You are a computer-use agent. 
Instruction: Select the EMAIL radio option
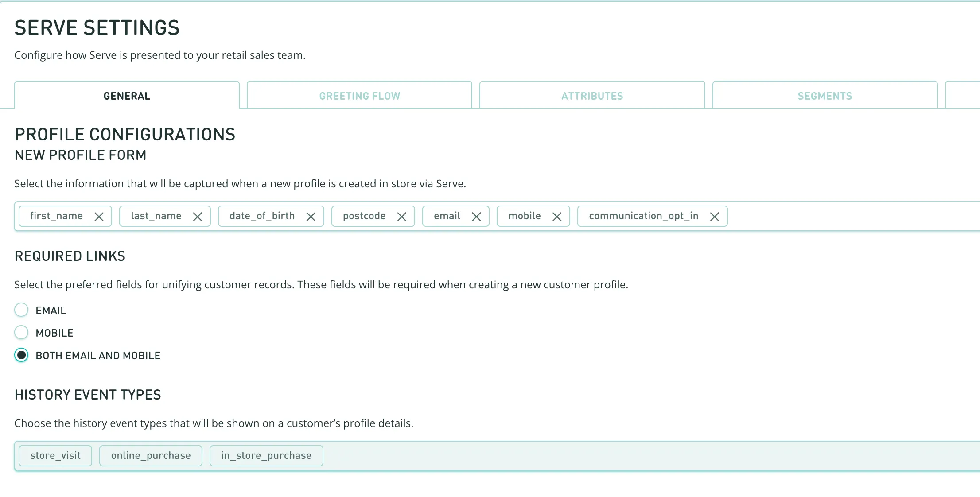(x=21, y=310)
